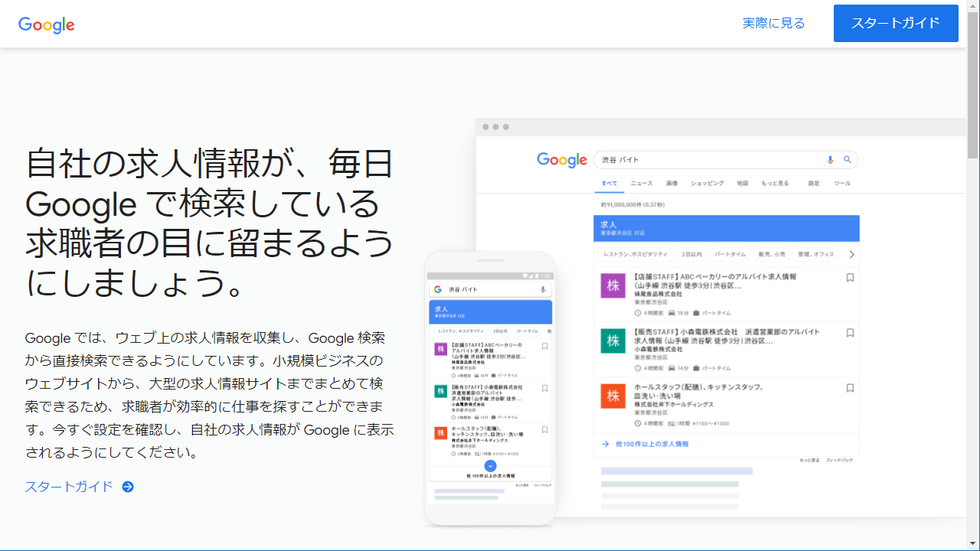Bookmark the 小森電鉄株式会社 listing in the desktop mockup
The height and width of the screenshot is (551, 980).
pyautogui.click(x=850, y=333)
